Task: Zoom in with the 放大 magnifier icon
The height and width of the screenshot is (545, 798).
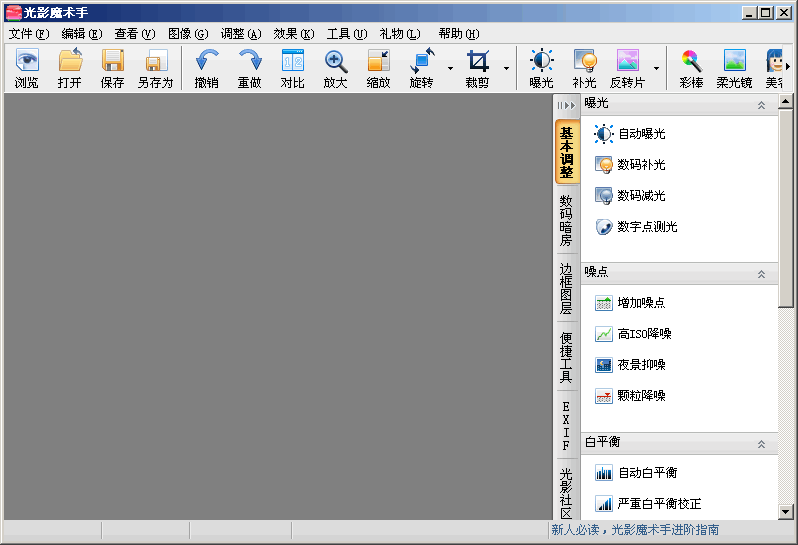Action: click(336, 68)
